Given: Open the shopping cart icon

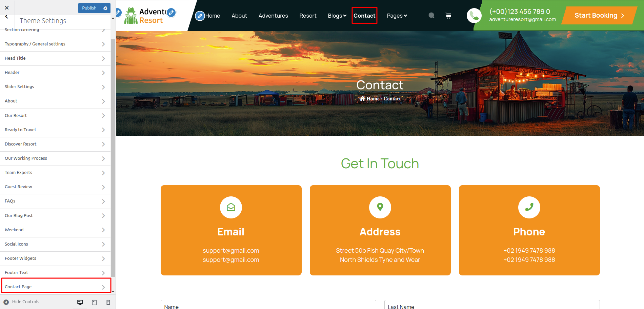Looking at the screenshot, I should coord(448,15).
